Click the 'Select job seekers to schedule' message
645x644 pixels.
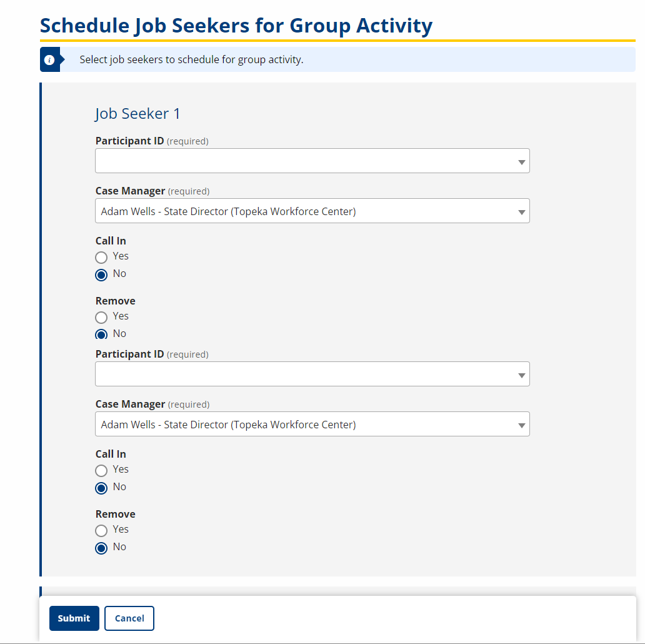coord(191,60)
